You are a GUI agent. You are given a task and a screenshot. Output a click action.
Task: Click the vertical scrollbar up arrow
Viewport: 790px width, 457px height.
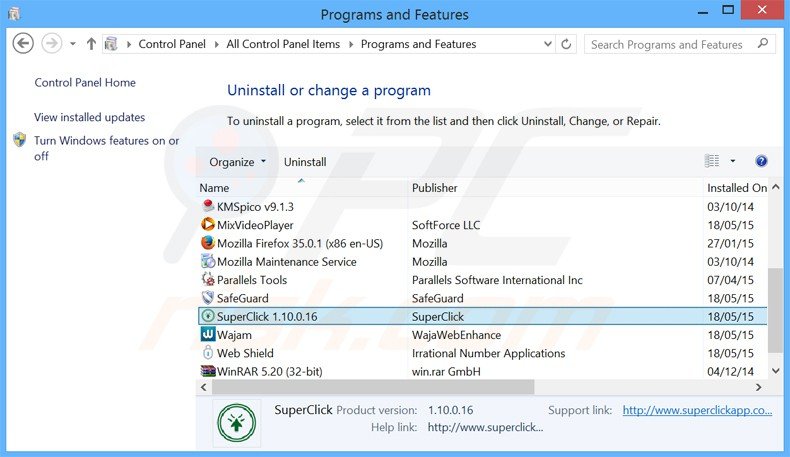[x=776, y=187]
